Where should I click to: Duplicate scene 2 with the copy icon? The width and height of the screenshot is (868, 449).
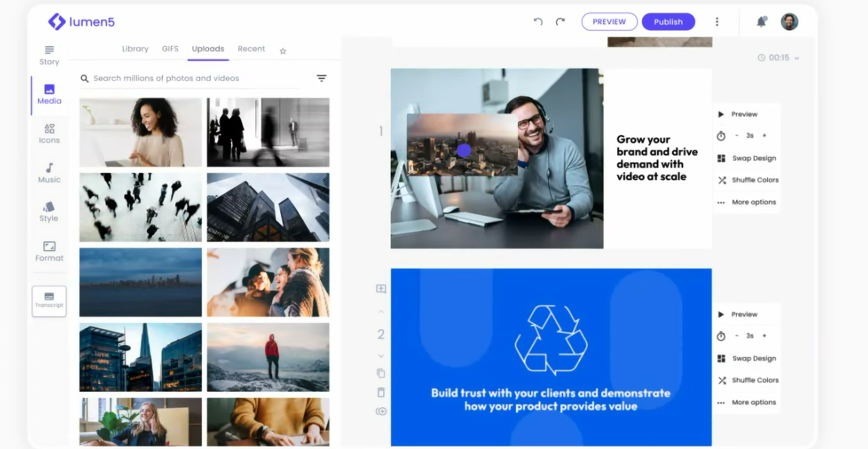(381, 373)
